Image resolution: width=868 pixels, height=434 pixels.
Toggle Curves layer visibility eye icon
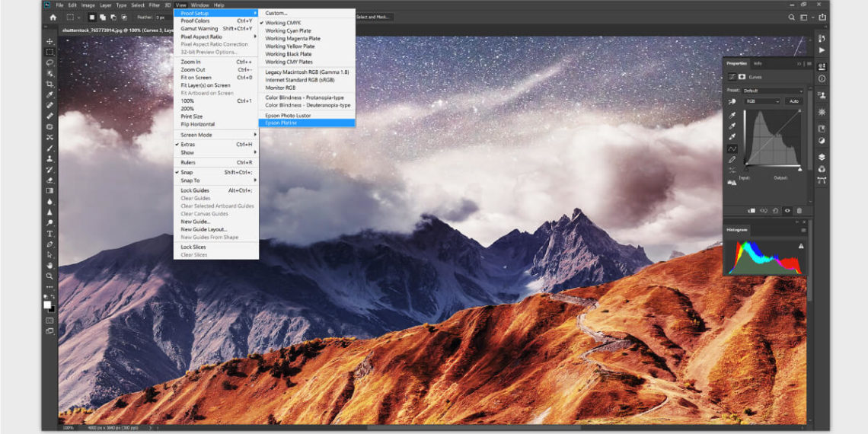pyautogui.click(x=787, y=211)
